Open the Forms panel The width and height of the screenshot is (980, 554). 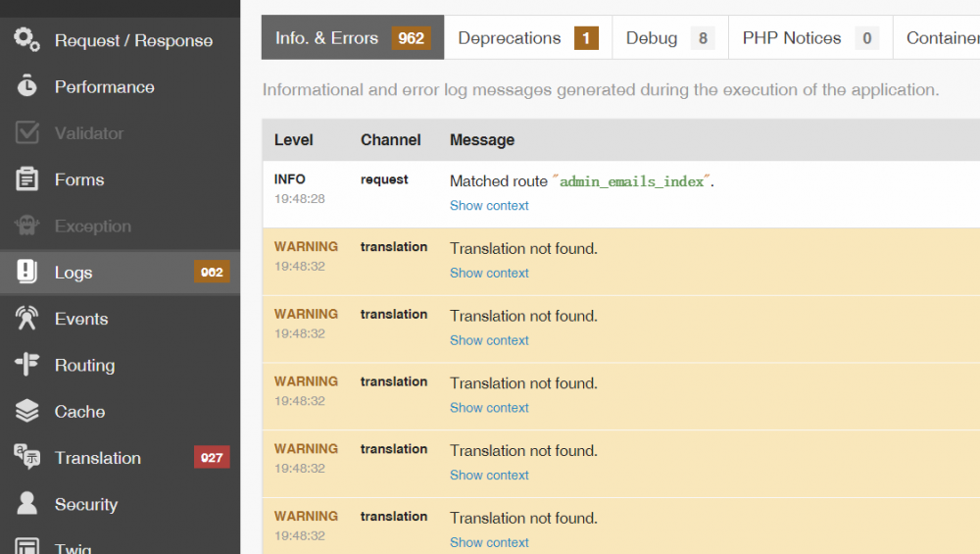click(x=120, y=179)
